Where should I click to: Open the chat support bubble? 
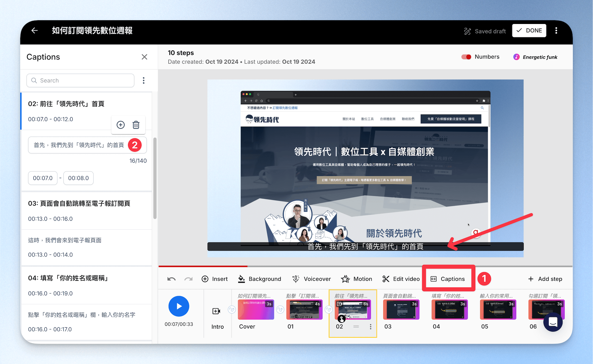click(553, 322)
